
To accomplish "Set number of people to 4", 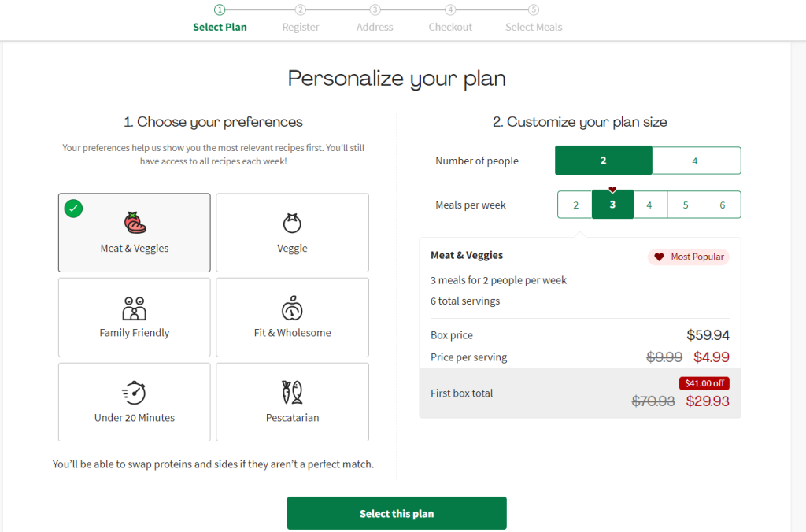I will [696, 161].
